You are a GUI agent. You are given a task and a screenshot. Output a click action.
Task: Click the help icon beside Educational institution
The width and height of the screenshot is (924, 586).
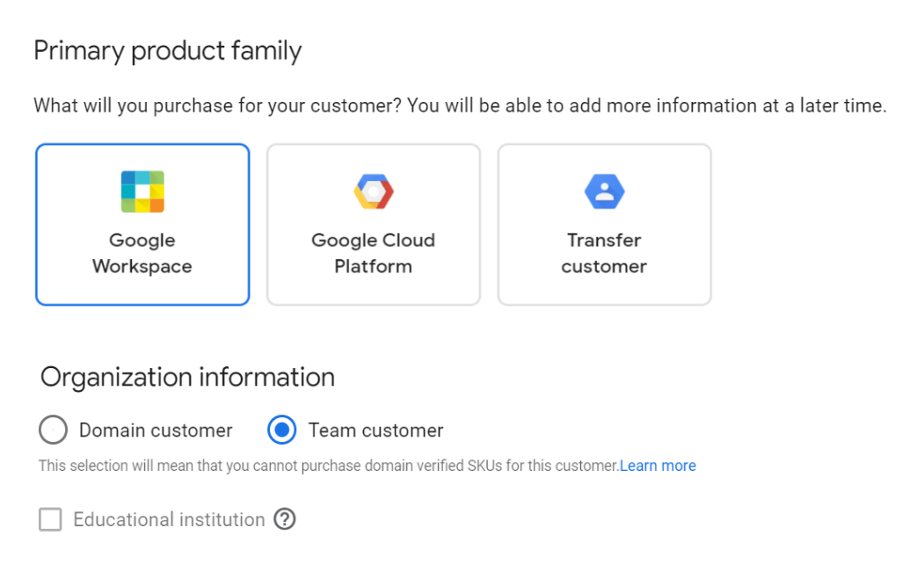click(x=284, y=519)
